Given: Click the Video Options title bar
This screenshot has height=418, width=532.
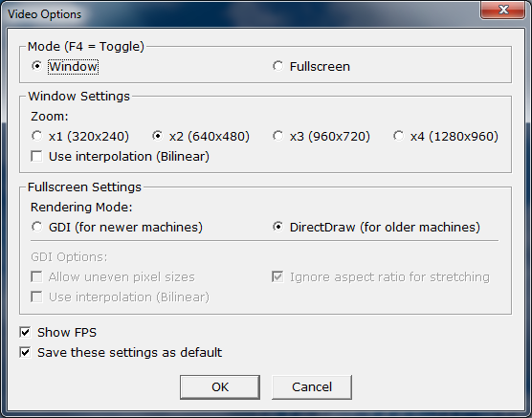Looking at the screenshot, I should (x=237, y=14).
